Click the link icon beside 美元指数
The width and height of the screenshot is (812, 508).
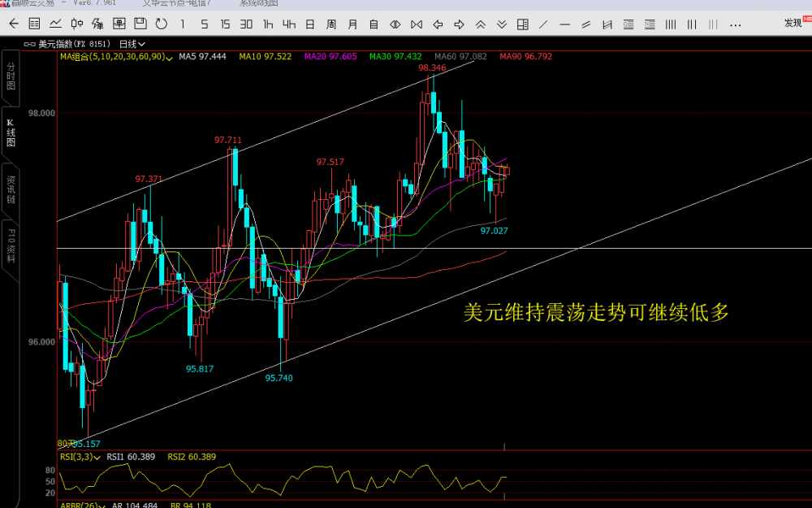[x=29, y=44]
